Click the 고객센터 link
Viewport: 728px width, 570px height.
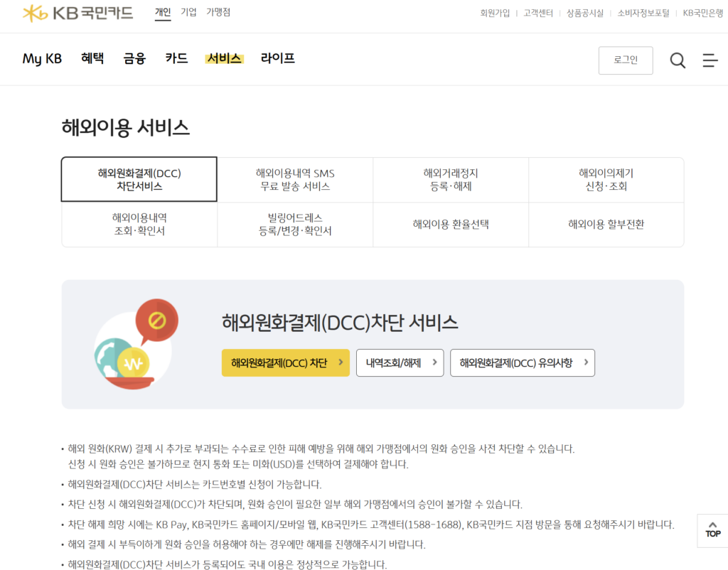538,13
